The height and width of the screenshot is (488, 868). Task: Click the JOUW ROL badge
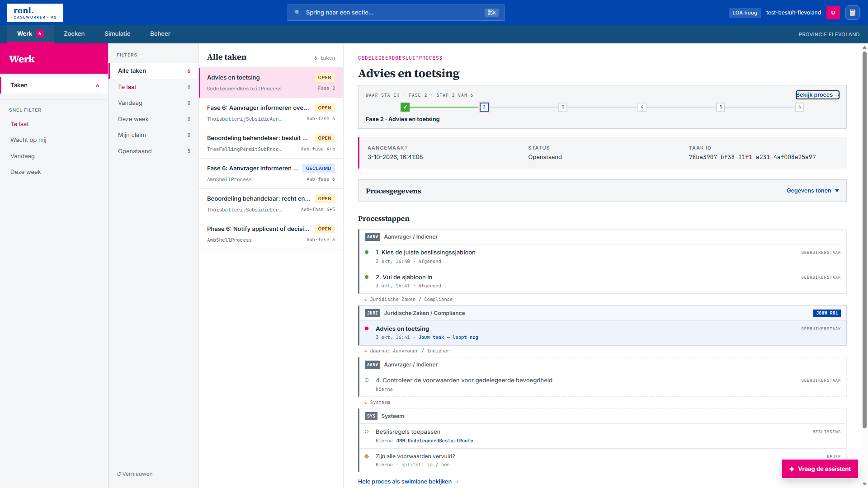pyautogui.click(x=827, y=313)
